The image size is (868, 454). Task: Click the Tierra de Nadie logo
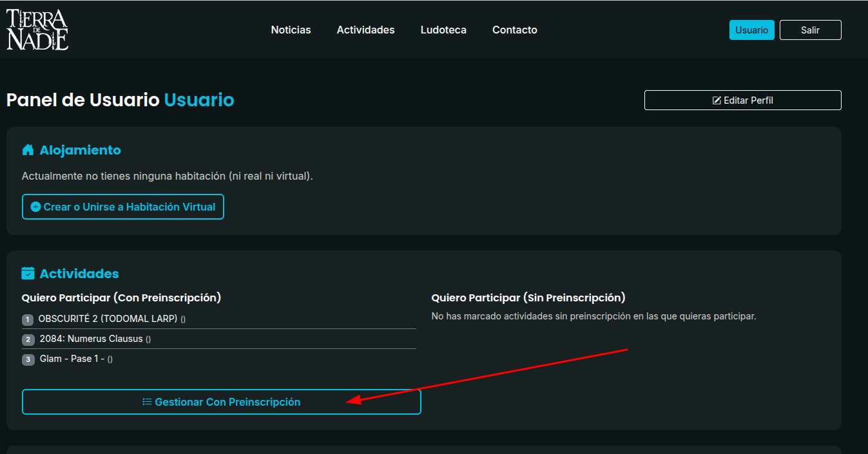pyautogui.click(x=37, y=30)
